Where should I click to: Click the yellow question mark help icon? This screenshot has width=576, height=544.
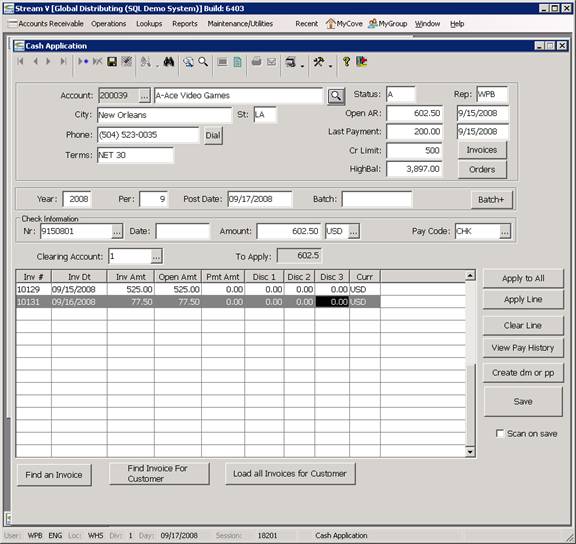346,62
